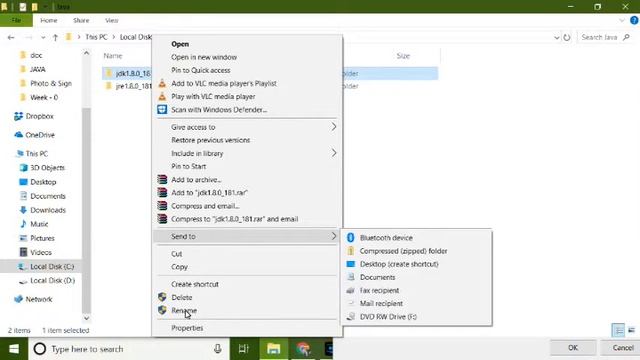Screen dimensions: 640x360
Task: Expand the Give access to submenu
Action: click(x=334, y=127)
